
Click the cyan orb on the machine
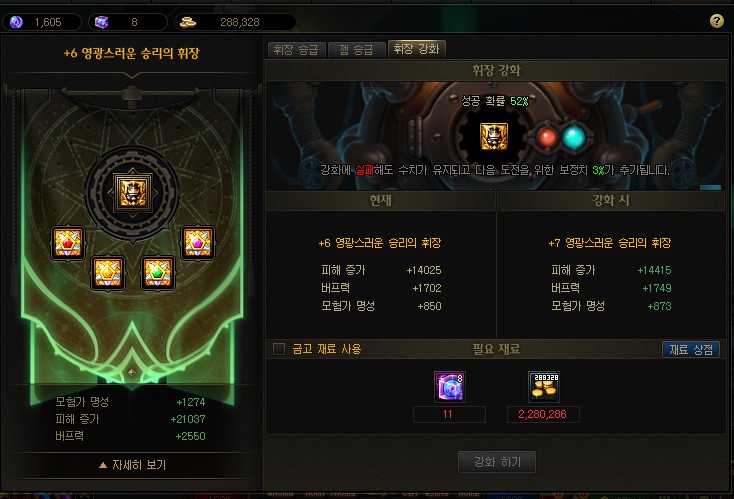click(x=574, y=138)
